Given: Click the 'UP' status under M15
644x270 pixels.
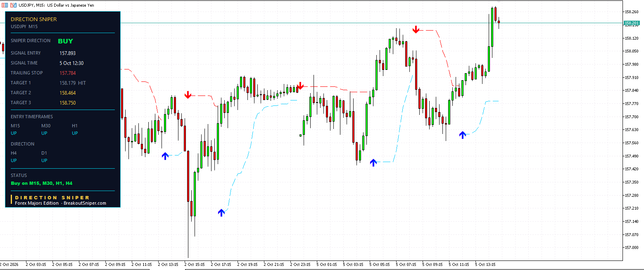Looking at the screenshot, I should [14, 133].
